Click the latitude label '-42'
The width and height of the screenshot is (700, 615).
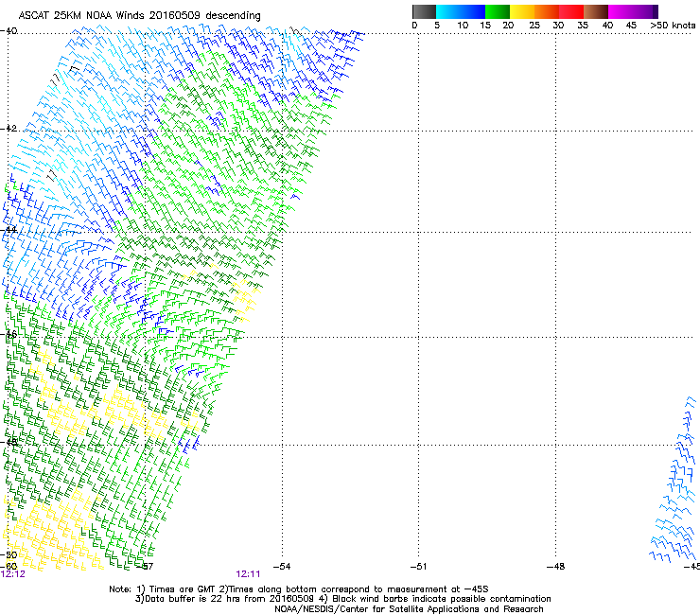9,129
